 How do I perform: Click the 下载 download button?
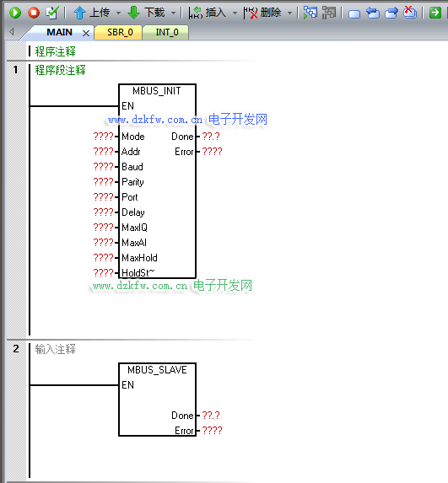point(146,13)
